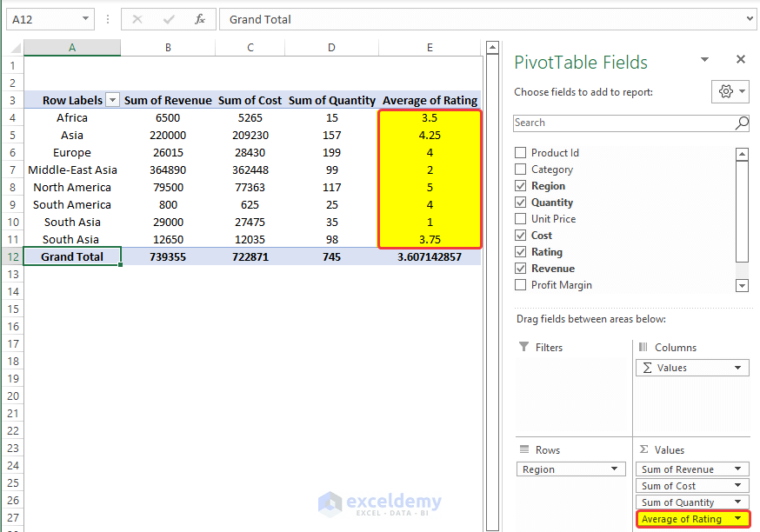Click the magnifier icon in the field Search box

[741, 123]
